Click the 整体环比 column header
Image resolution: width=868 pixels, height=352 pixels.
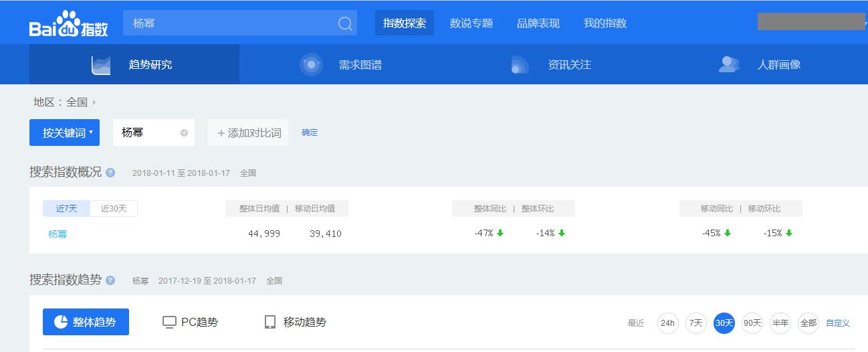[x=538, y=209]
